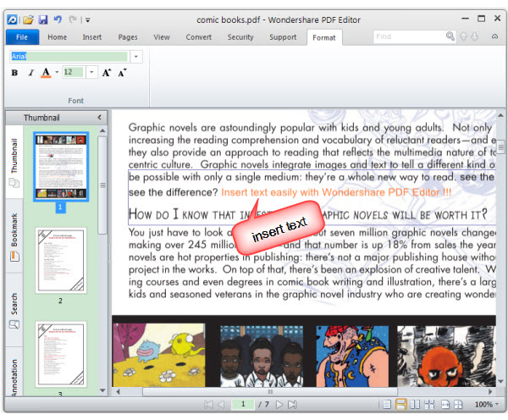508x420 pixels.
Task: Open the Search side tab
Action: (x=14, y=311)
